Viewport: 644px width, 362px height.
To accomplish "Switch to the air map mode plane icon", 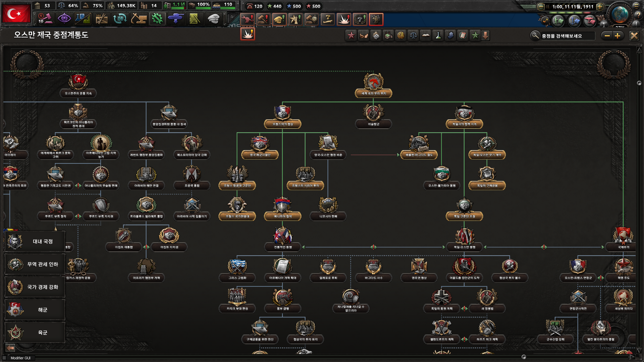I will coord(590,21).
